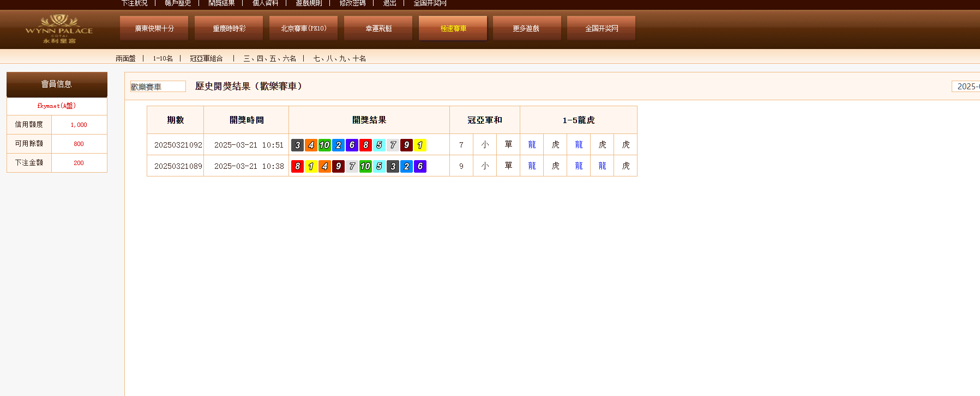
Task: Click the red 8 ball in row 20250321089
Action: click(297, 166)
